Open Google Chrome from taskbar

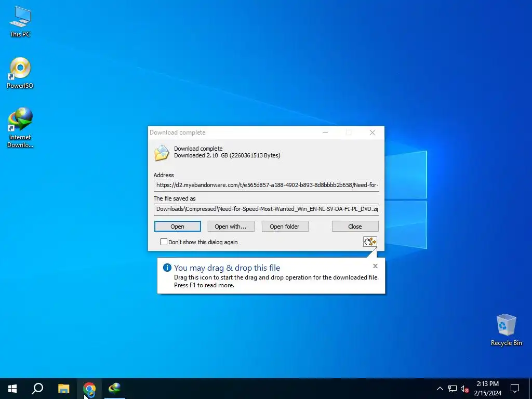[x=89, y=389]
